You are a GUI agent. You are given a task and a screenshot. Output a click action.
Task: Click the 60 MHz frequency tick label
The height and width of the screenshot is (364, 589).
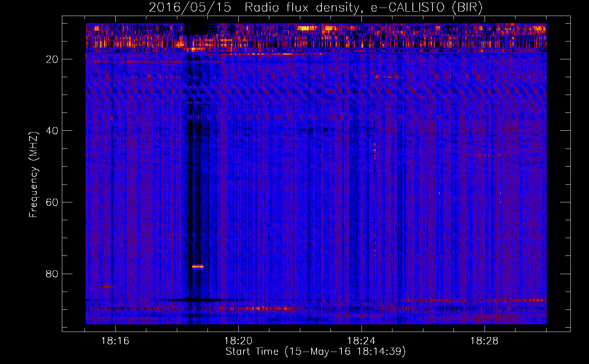point(52,202)
